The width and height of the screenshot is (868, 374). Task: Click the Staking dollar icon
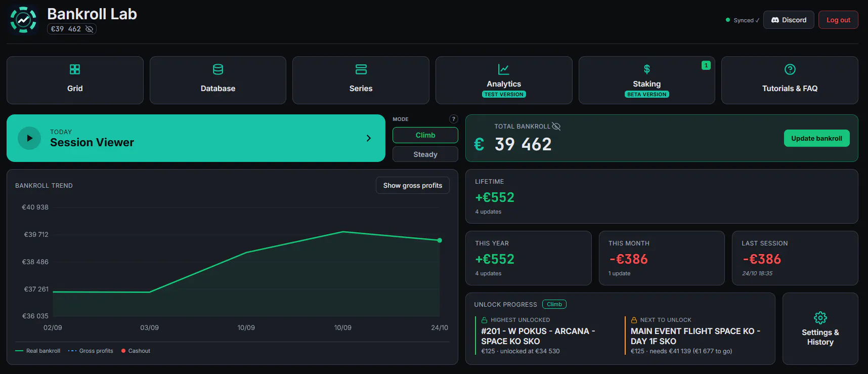point(647,69)
